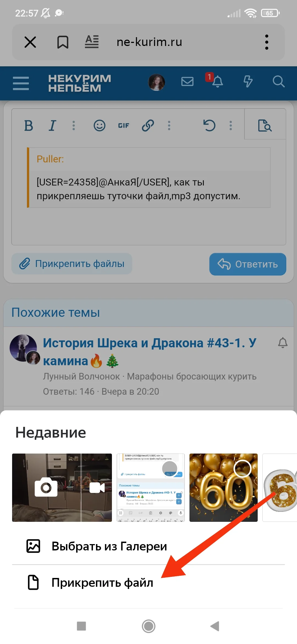Image resolution: width=297 pixels, height=644 pixels.
Task: Expand more text formatting options dots
Action: [x=74, y=126]
